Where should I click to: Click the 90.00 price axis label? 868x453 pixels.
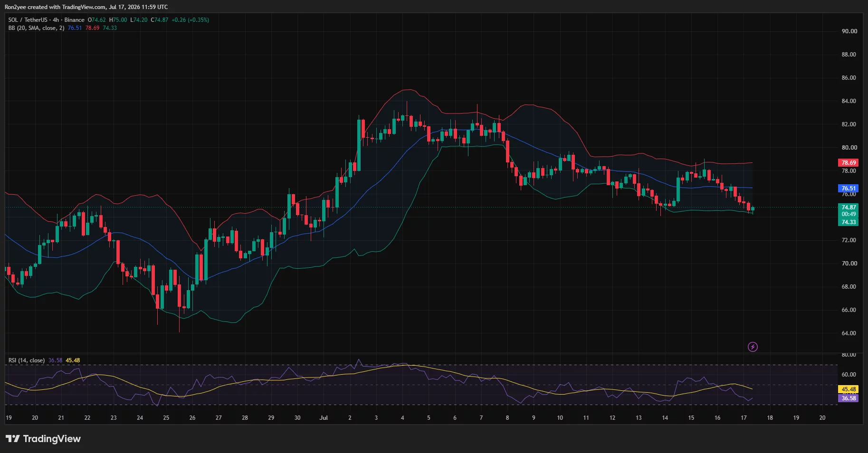click(x=849, y=31)
